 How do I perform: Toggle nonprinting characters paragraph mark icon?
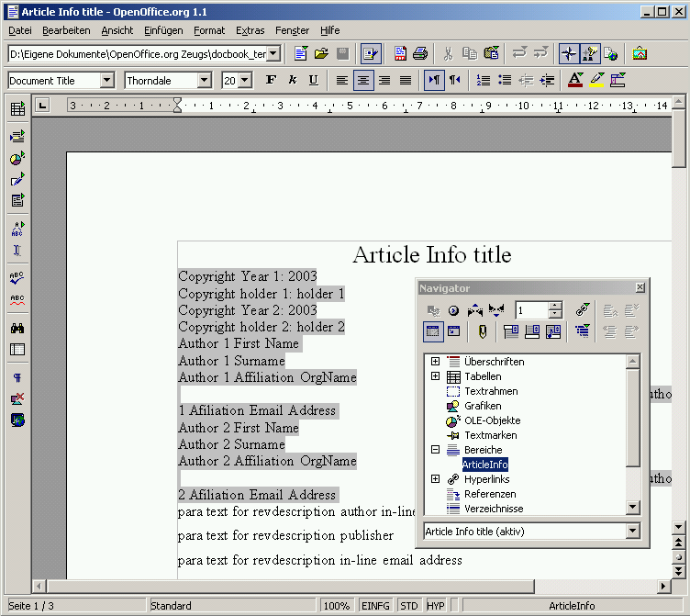[17, 377]
